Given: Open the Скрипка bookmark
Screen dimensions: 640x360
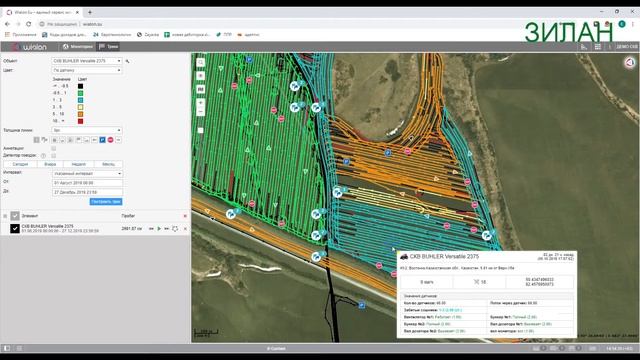Looking at the screenshot, I should 148,35.
